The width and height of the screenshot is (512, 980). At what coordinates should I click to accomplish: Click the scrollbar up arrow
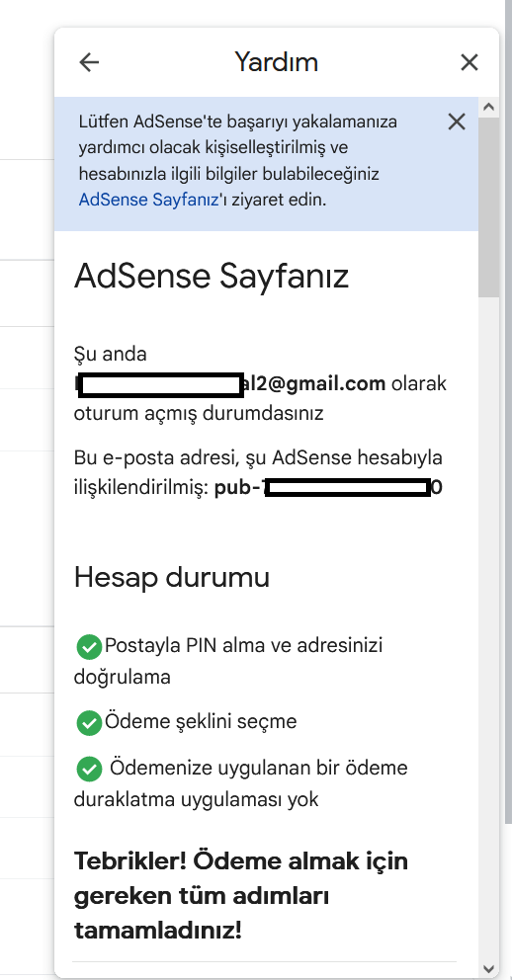(x=489, y=107)
